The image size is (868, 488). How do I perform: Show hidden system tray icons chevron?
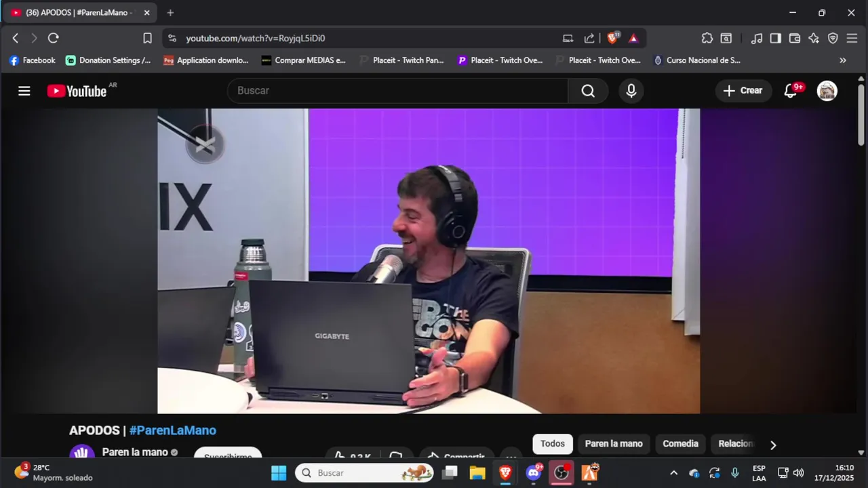(x=673, y=473)
